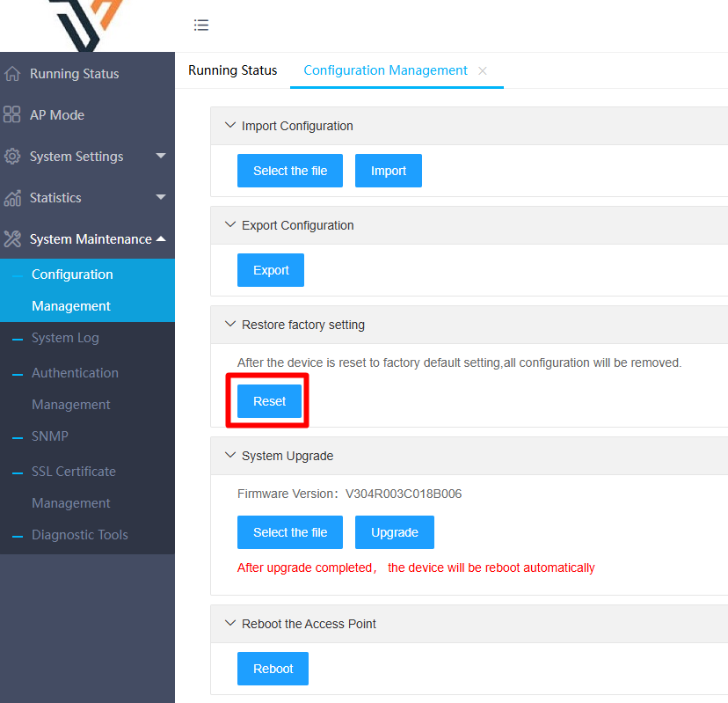Click the home icon beside Running Status
Viewport: 728px width, 703px height.
point(12,74)
